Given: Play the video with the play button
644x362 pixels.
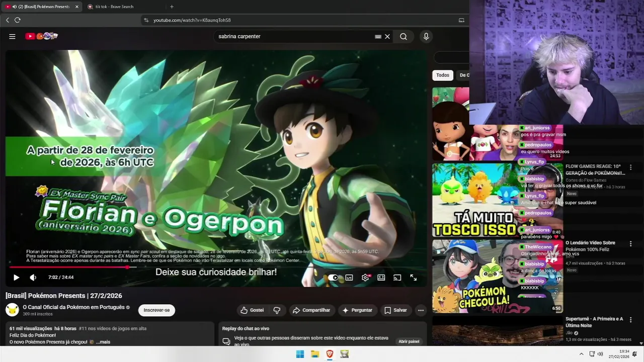Looking at the screenshot, I should [16, 277].
